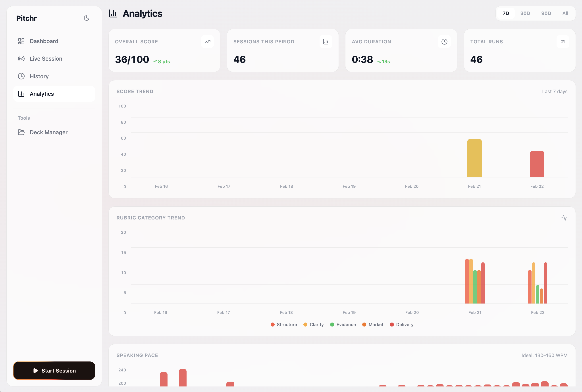This screenshot has width=582, height=392.
Task: Toggle the Delivery legend entry
Action: pyautogui.click(x=401, y=325)
